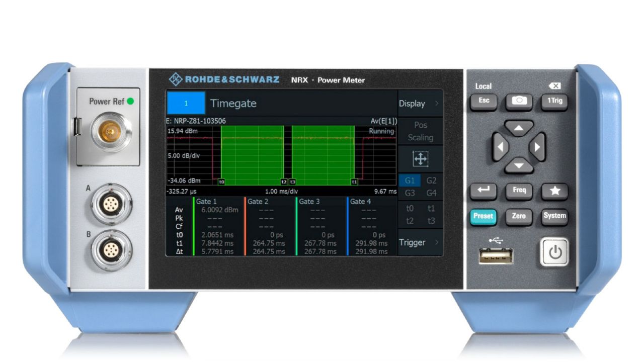This screenshot has width=644, height=362.
Task: Tap the Gate 2 results column
Action: [x=270, y=226]
